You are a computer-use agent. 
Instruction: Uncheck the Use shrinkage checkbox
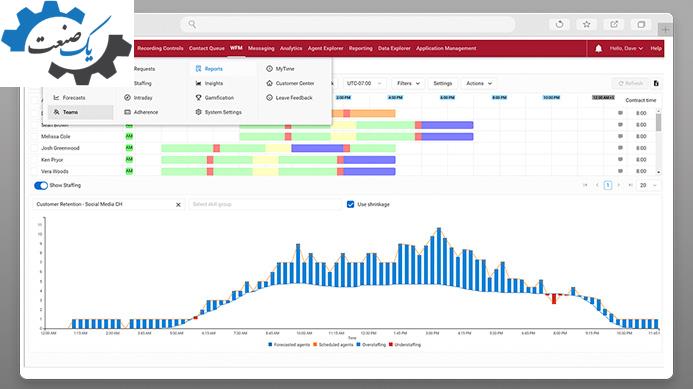350,204
